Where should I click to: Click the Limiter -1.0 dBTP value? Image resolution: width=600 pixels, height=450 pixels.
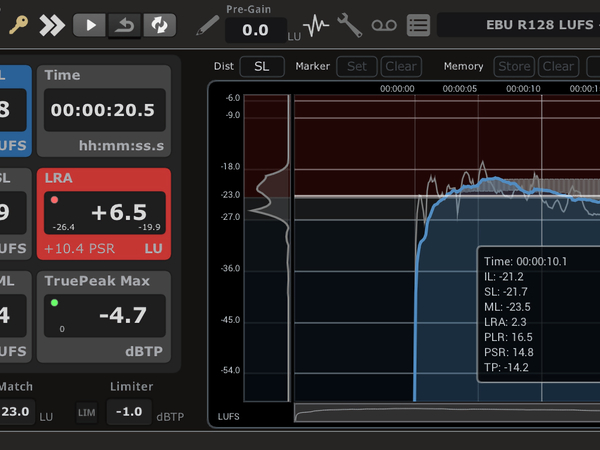click(x=129, y=412)
